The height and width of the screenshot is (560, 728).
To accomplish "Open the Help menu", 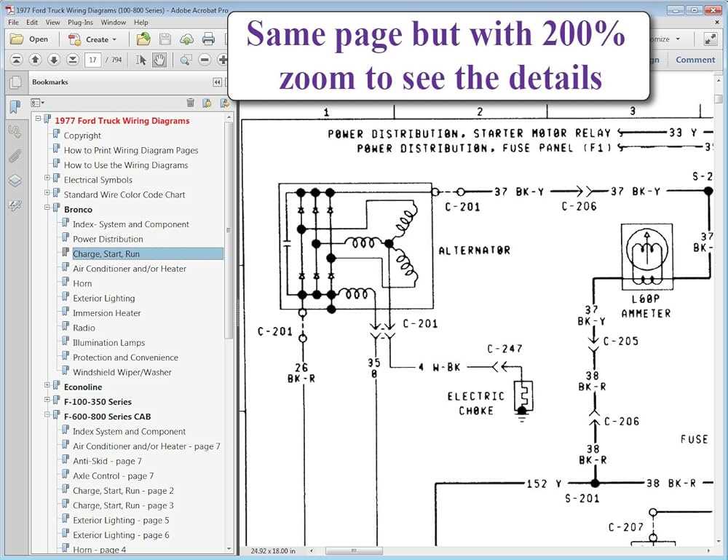I will (x=141, y=23).
